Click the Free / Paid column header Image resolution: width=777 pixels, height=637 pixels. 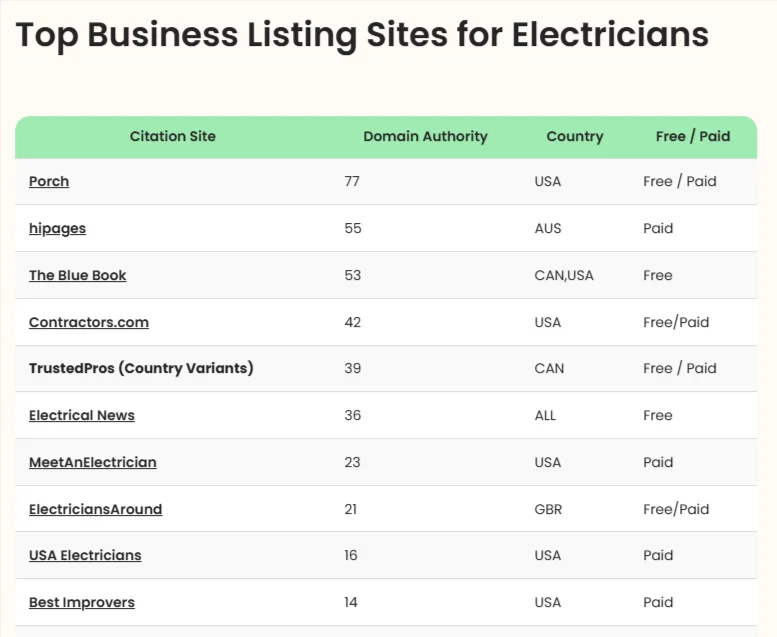pyautogui.click(x=693, y=136)
